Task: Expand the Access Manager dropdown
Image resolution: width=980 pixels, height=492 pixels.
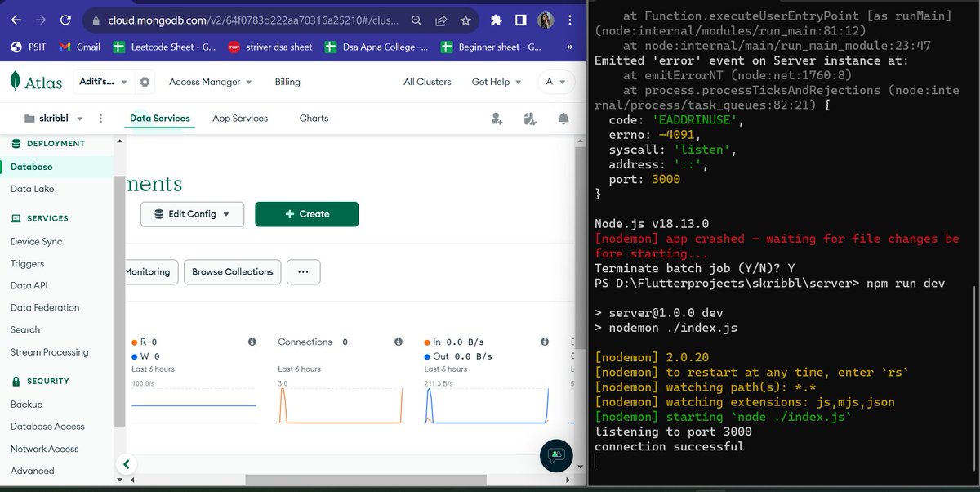Action: click(210, 82)
